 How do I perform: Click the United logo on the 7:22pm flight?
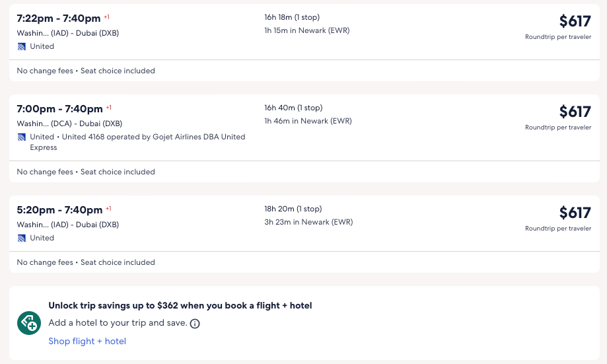pyautogui.click(x=22, y=46)
